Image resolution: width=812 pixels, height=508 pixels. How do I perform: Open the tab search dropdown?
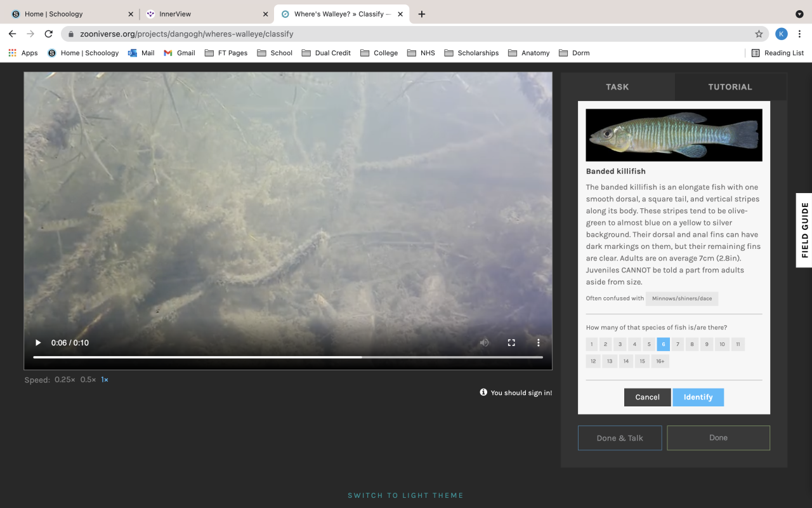pyautogui.click(x=799, y=14)
